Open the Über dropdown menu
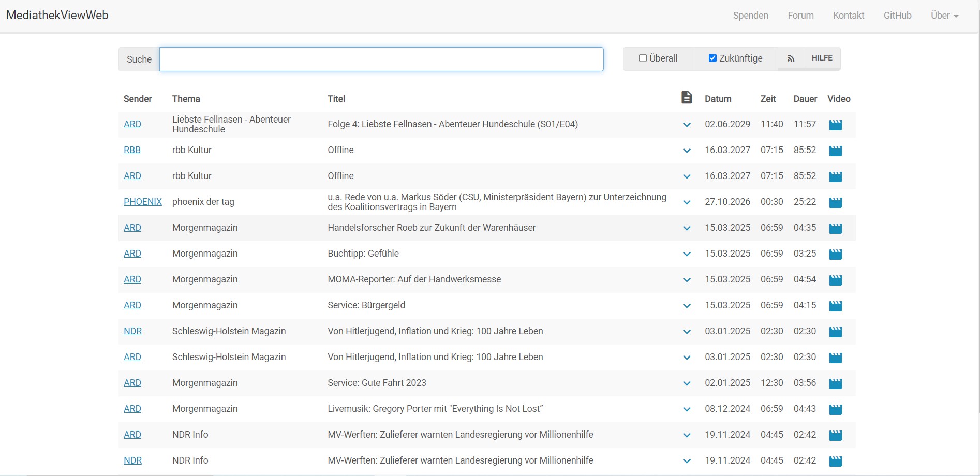 [x=944, y=16]
